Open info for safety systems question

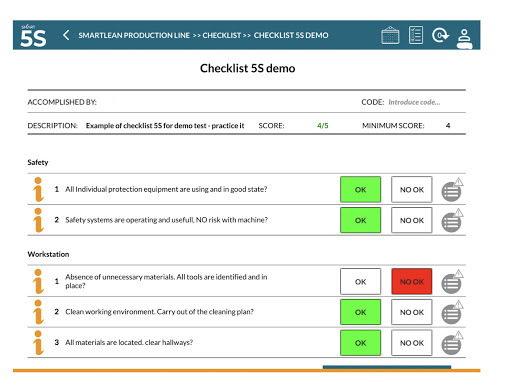[38, 220]
